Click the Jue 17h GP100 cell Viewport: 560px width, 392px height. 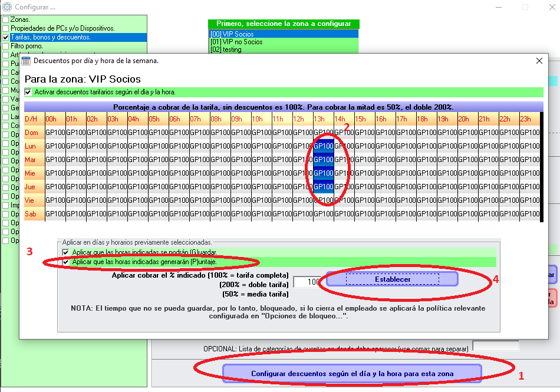click(406, 187)
